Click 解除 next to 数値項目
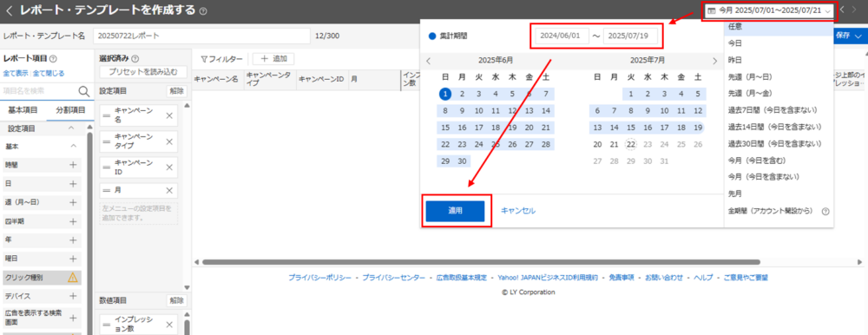The width and height of the screenshot is (868, 335). 176,300
